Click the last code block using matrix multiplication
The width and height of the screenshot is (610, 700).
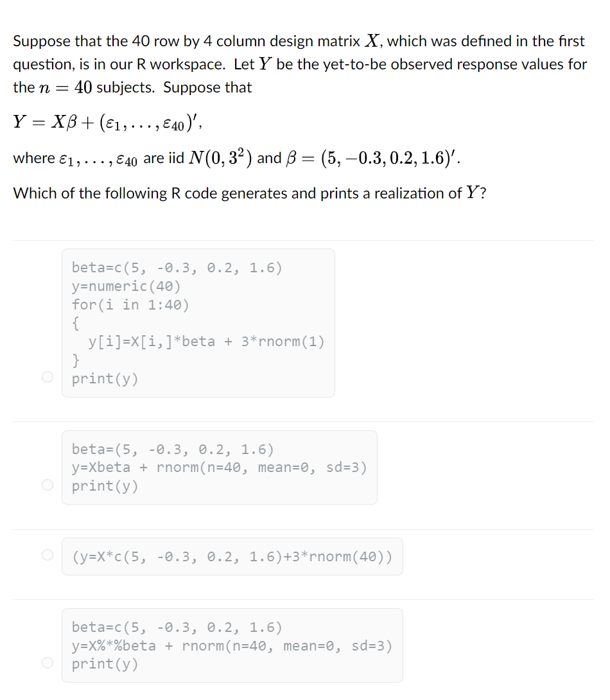232,645
